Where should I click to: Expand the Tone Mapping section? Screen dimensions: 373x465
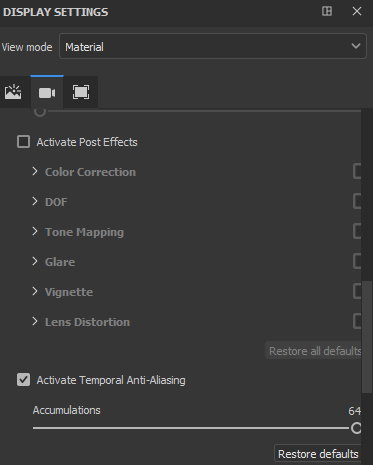coord(35,231)
